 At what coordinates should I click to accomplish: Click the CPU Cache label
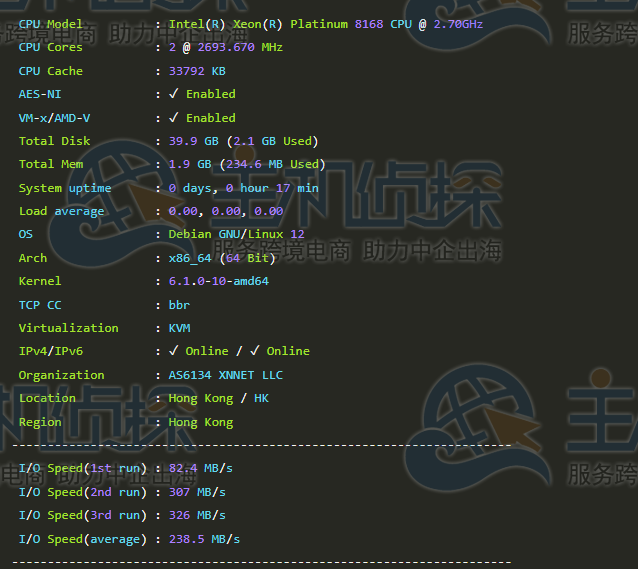[50, 71]
